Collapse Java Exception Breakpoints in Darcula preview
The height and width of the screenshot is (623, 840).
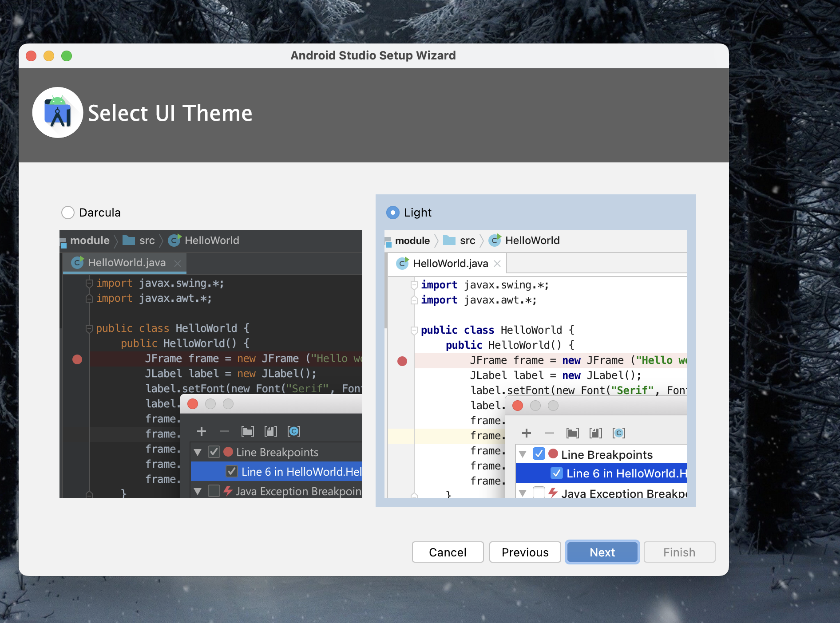pos(198,491)
